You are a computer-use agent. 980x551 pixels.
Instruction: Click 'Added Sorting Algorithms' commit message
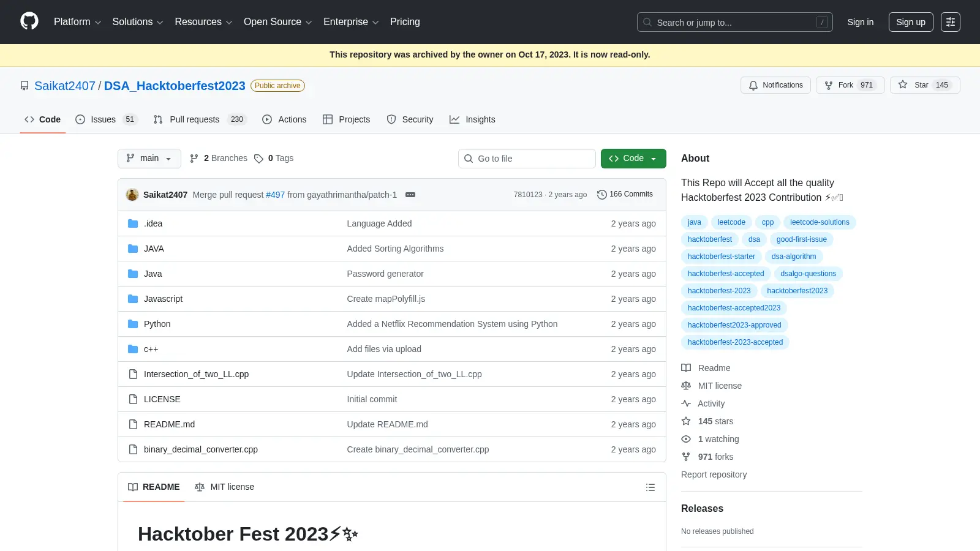pos(395,249)
